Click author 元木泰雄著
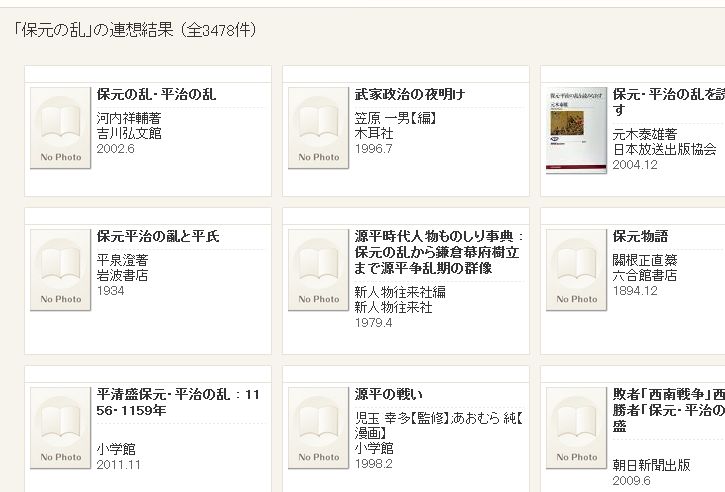725x492 pixels. click(645, 134)
